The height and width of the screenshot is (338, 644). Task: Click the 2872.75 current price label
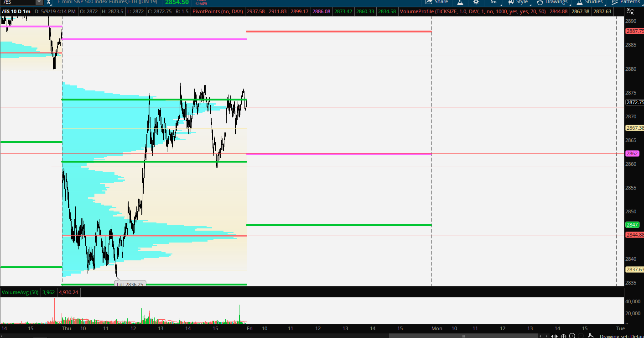click(634, 103)
